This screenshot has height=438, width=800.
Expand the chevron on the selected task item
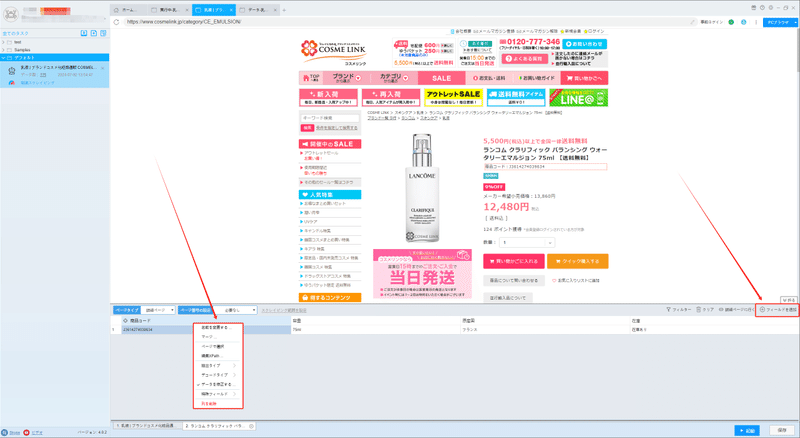pos(103,68)
